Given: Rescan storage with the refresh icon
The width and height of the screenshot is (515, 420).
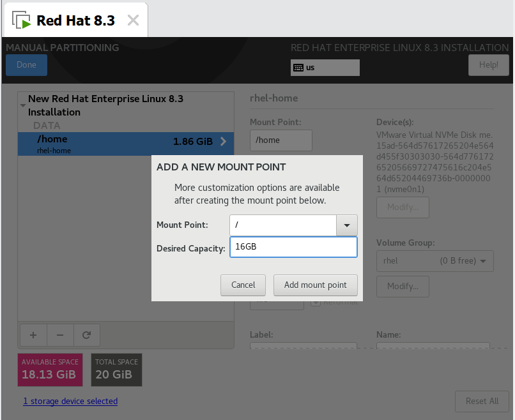Looking at the screenshot, I should [88, 334].
